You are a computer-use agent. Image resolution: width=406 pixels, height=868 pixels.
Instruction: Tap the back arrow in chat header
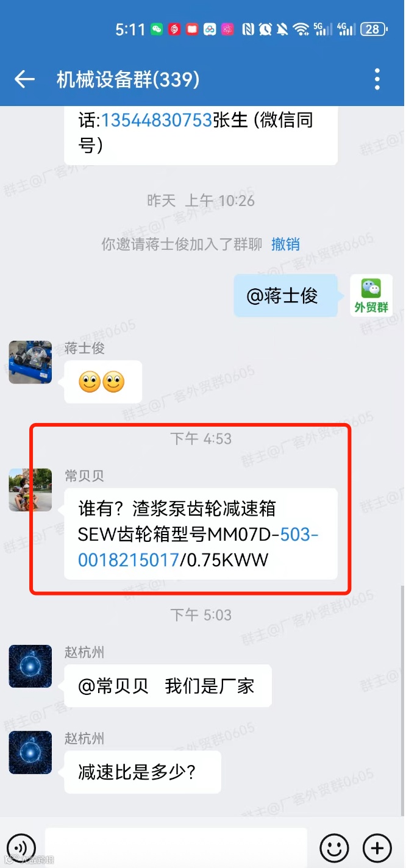tap(24, 79)
